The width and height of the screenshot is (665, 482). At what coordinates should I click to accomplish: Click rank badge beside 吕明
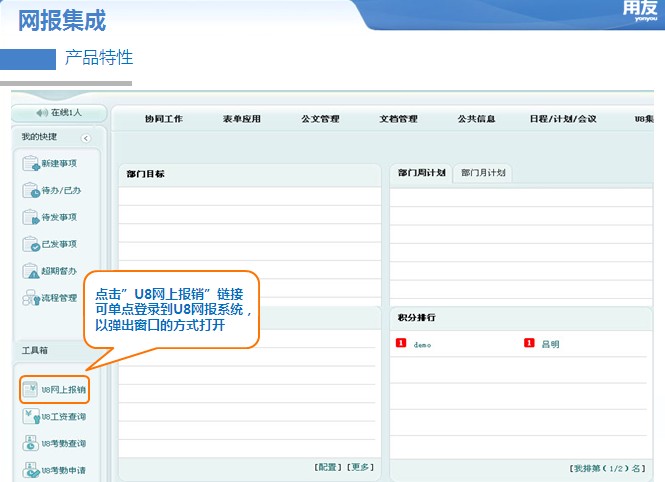coord(529,343)
